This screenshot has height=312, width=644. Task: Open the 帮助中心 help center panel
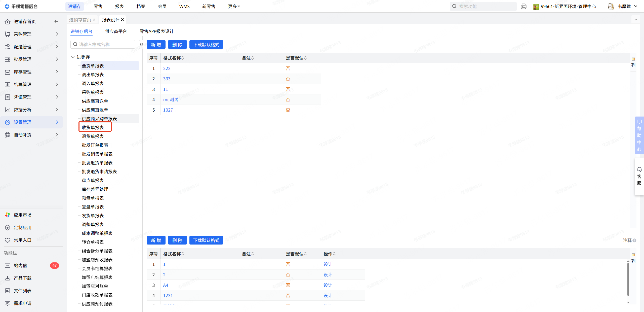639,135
